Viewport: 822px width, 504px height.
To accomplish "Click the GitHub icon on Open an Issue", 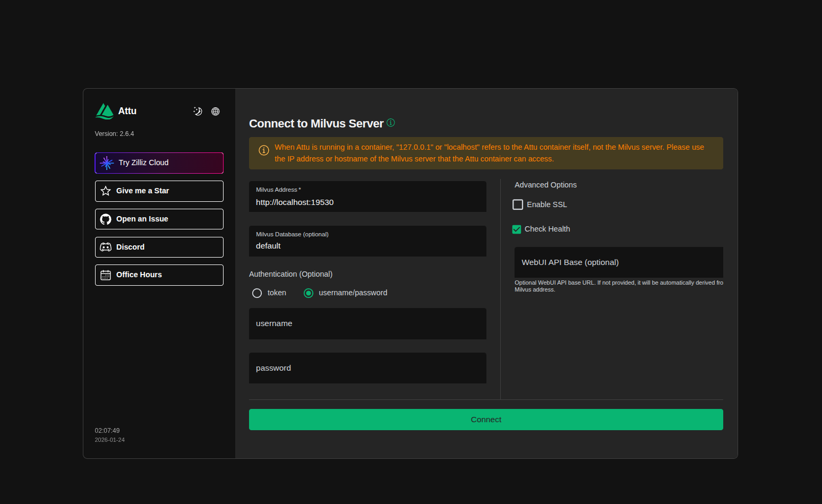I will click(x=106, y=219).
